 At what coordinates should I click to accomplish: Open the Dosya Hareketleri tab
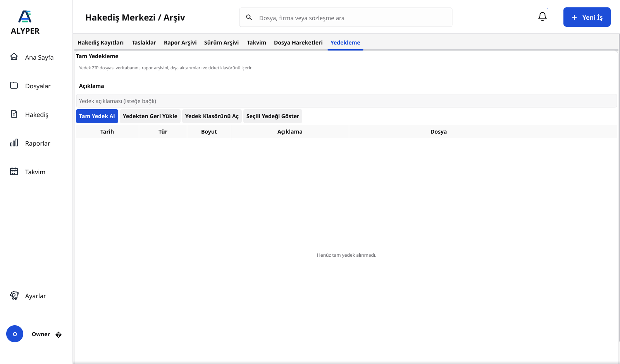pos(298,43)
